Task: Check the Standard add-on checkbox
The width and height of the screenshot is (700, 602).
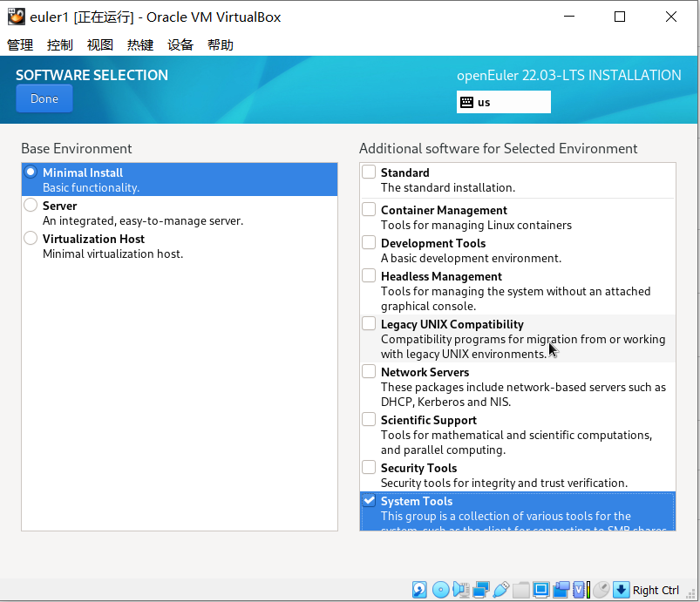Action: (369, 172)
